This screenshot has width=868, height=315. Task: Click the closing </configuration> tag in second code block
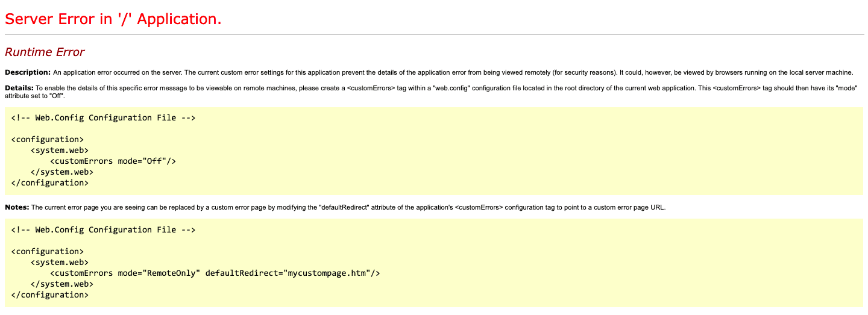tap(49, 295)
